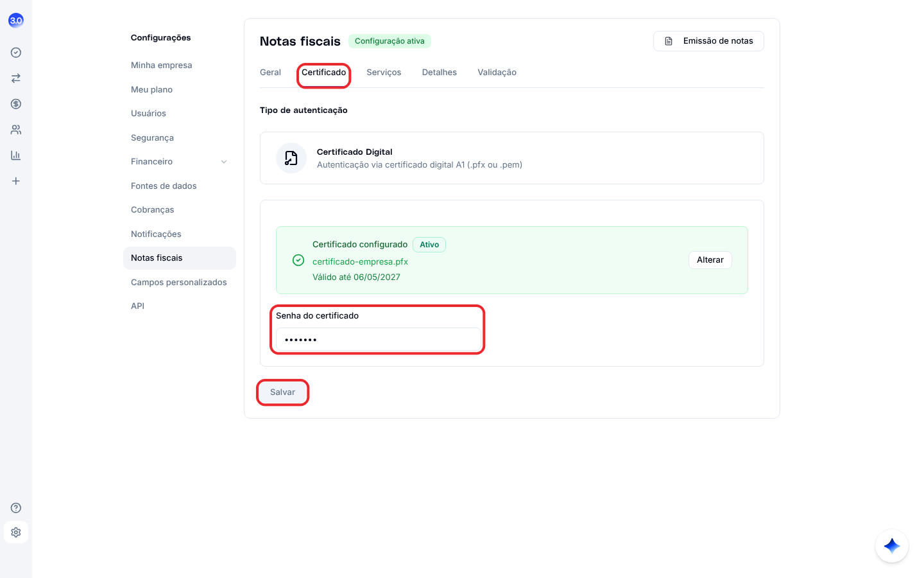The image size is (924, 578).
Task: Open the people contacts sidebar icon
Action: 16,130
